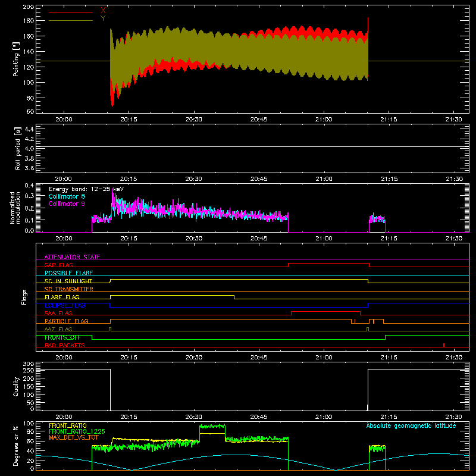Select the GAP_FLAG label
The image size is (476, 476).
point(58,265)
